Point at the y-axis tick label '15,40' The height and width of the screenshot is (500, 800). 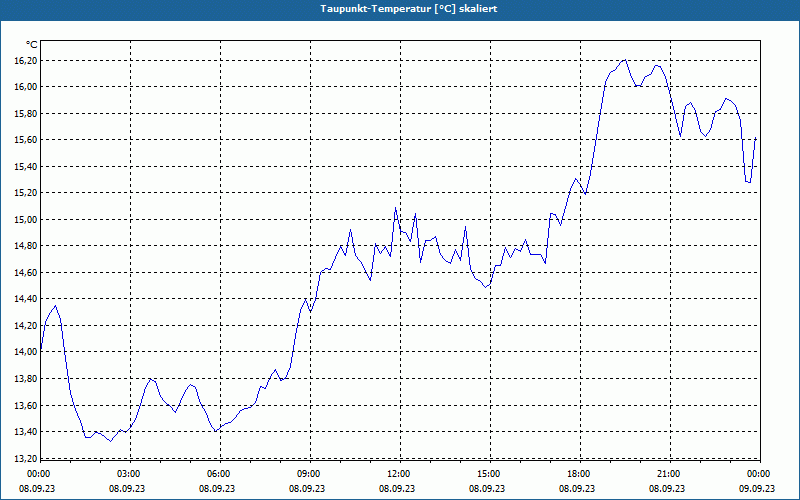pos(26,166)
